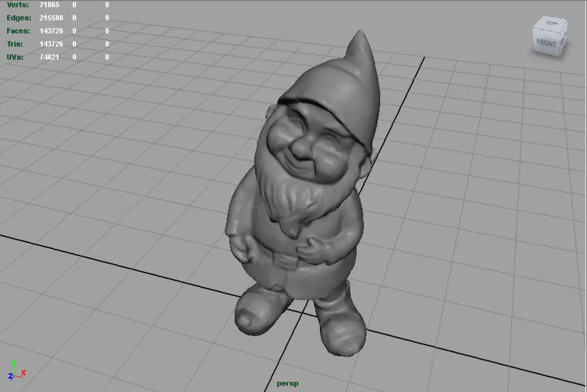This screenshot has height=392, width=587.
Task: Click the '143726' value in the Tris row
Action: (x=51, y=44)
